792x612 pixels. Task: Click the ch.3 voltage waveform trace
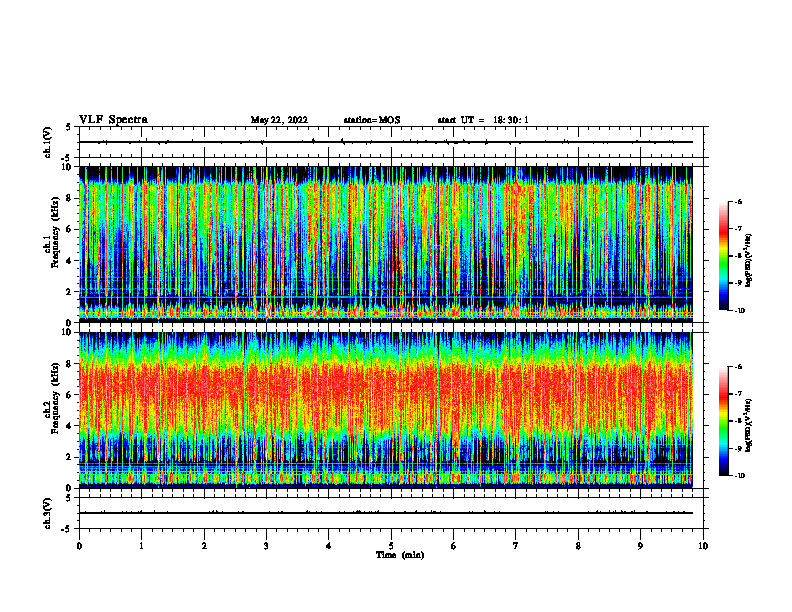pos(385,513)
